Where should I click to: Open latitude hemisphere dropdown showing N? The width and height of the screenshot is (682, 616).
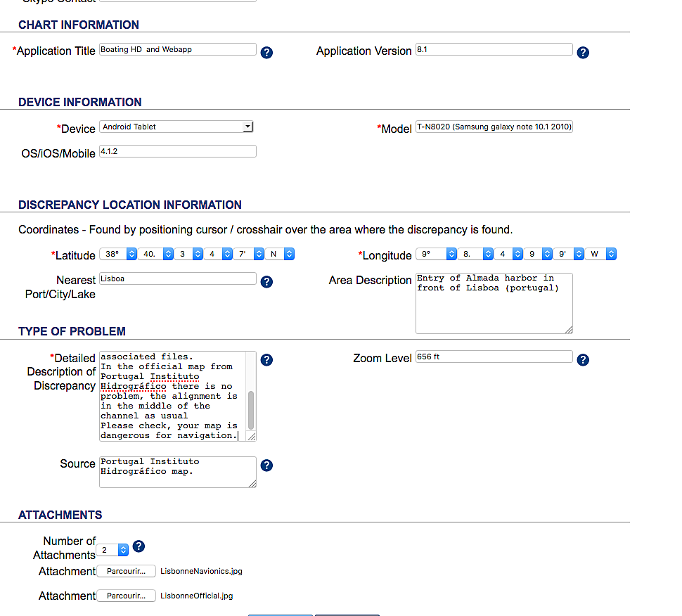[x=280, y=254]
